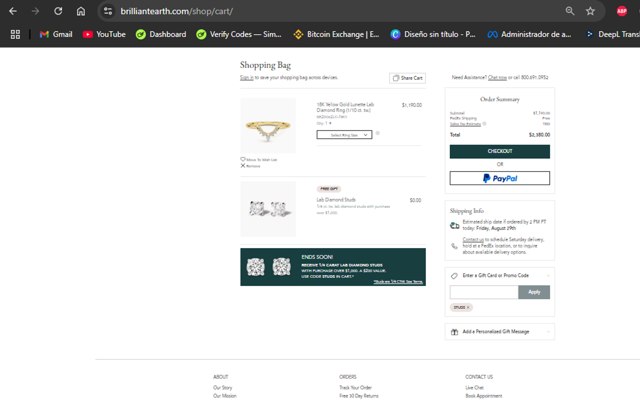Click the Lab Diamond Studs item title
Screen dimensions: 640x400
pos(336,200)
